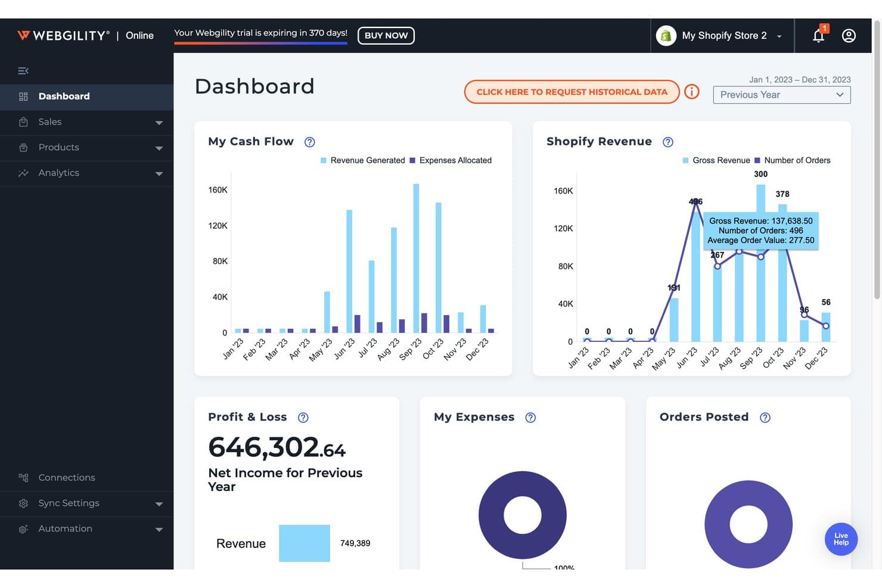This screenshot has height=588, width=882.
Task: Open My Cash Flow help icon
Action: point(310,142)
